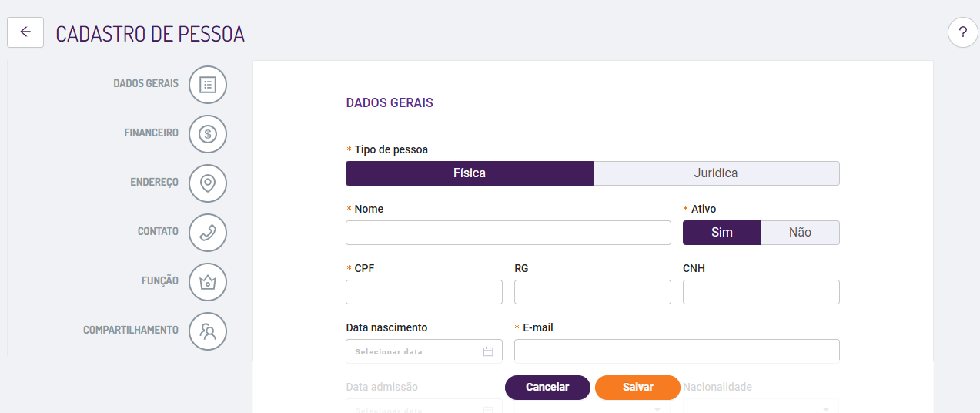Open Dados Gerais list icon

[x=208, y=84]
